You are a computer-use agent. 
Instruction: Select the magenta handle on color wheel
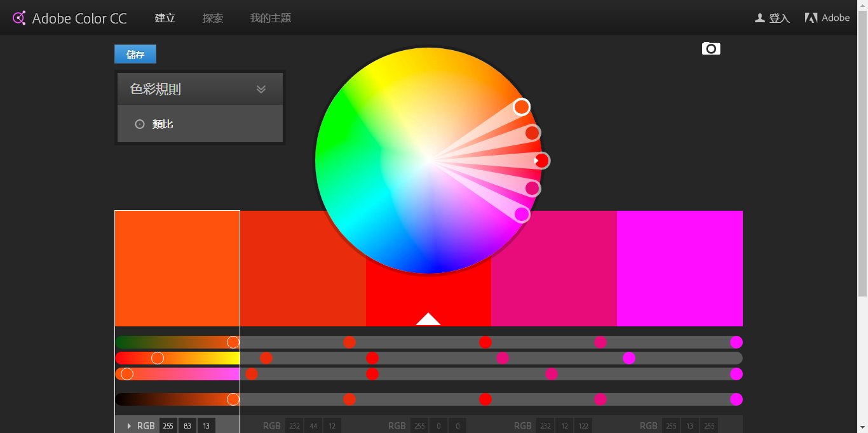point(522,215)
